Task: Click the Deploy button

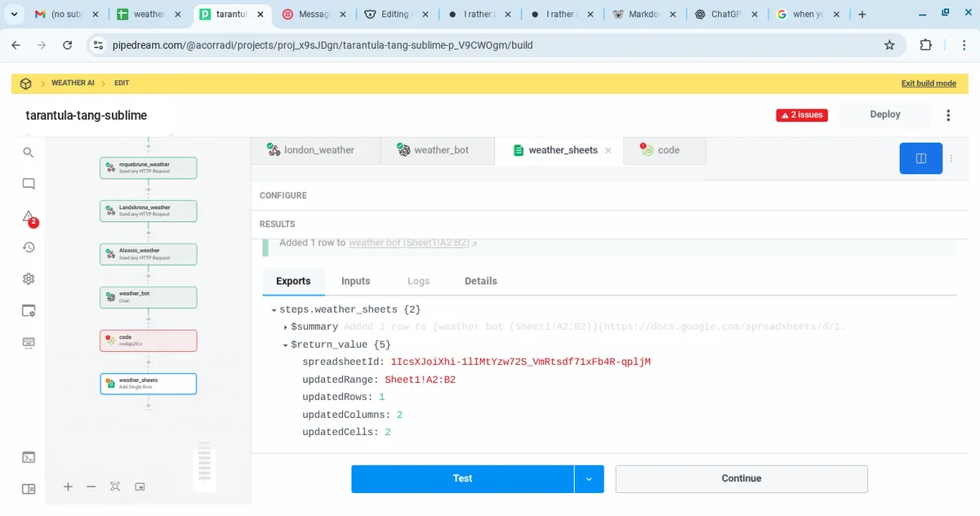Action: tap(884, 115)
